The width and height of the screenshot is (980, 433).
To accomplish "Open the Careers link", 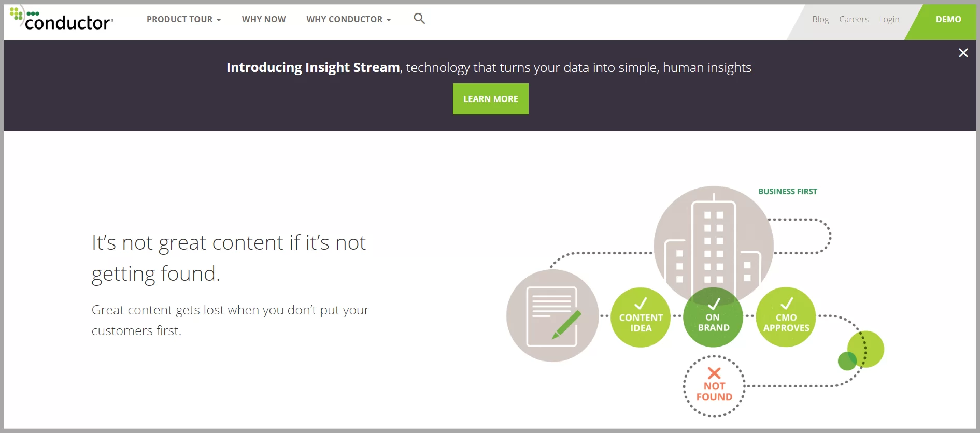I will click(854, 19).
